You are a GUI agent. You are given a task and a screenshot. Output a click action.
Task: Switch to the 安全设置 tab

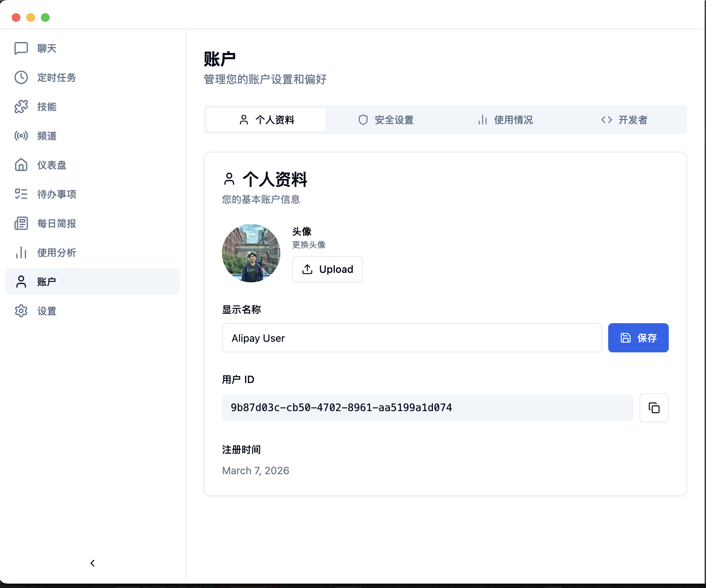click(x=386, y=120)
